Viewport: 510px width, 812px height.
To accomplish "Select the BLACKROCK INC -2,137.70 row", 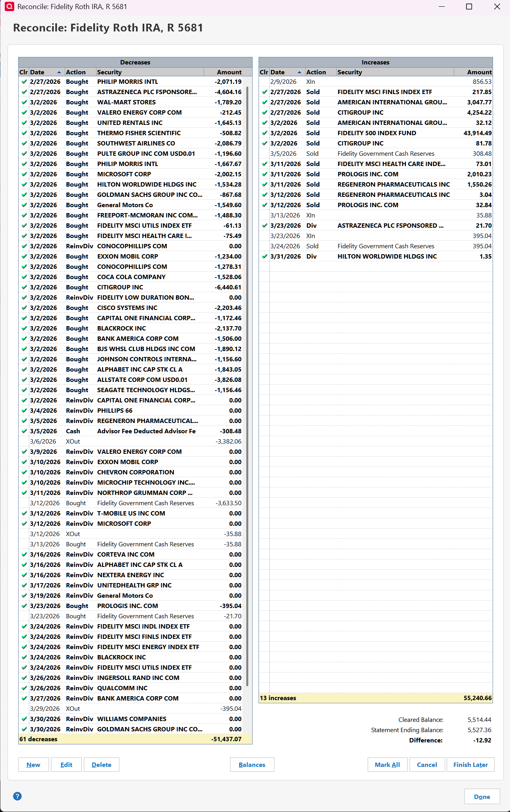I will pos(131,328).
